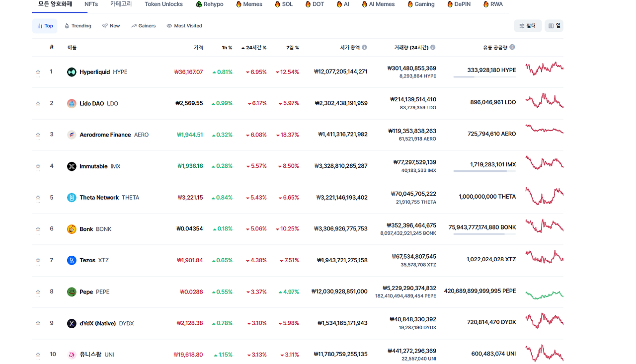The image size is (636, 364).
Task: Star Pepe for watchlist
Action: [38, 292]
